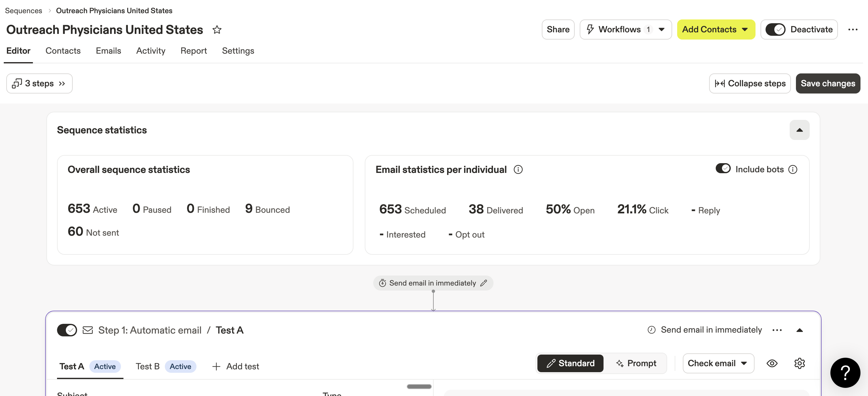Click the Save changes button
Screen dimensions: 868x396
point(828,83)
